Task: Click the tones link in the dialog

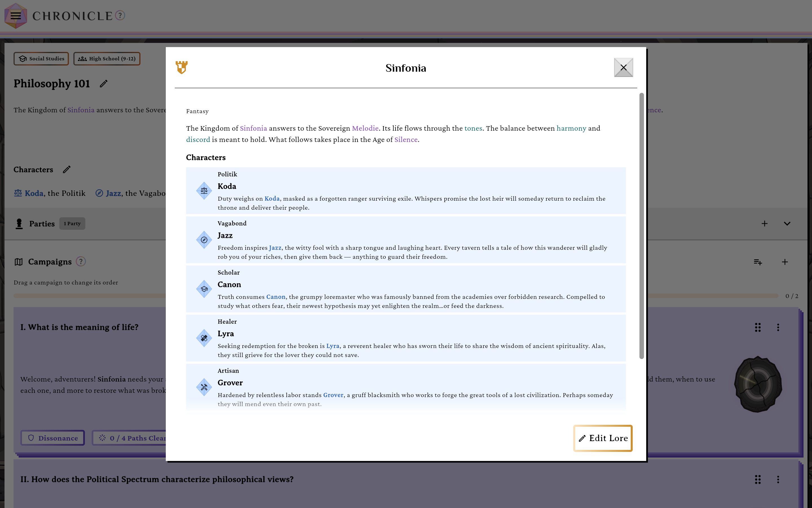Action: [473, 128]
